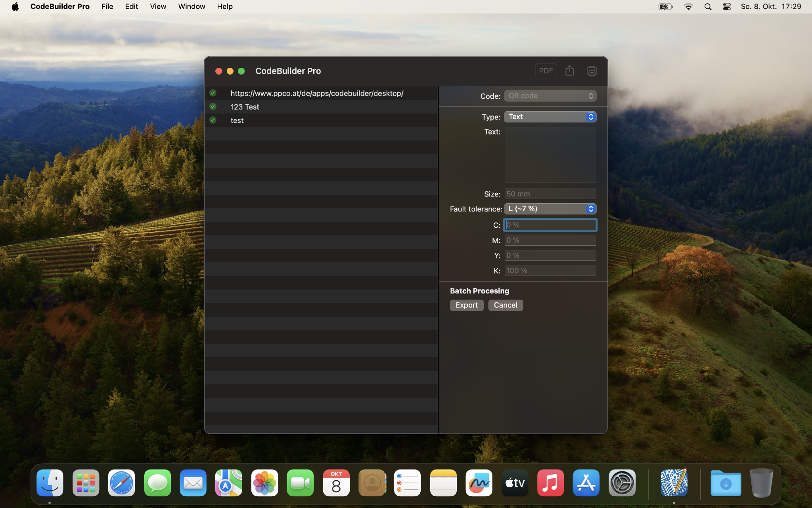Toggle green checkmark for test row
This screenshot has height=508, width=812.
pos(213,120)
